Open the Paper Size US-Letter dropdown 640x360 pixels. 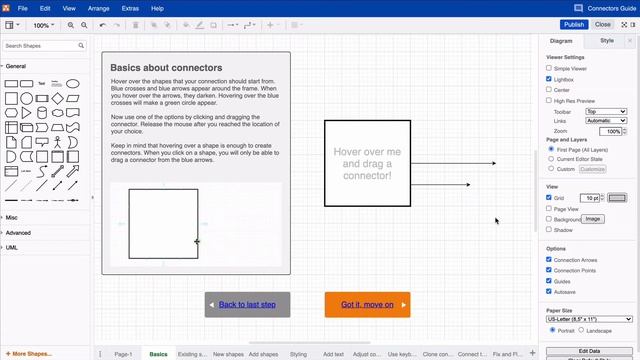point(589,319)
